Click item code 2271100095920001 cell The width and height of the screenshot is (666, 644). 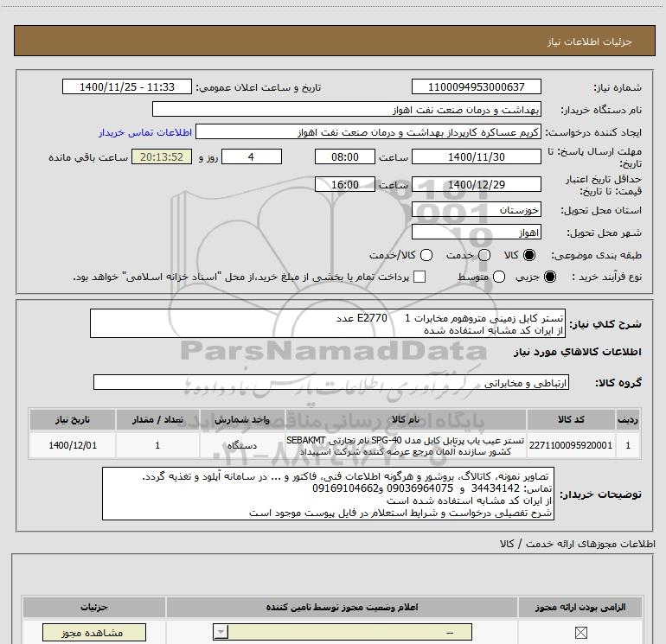(x=571, y=445)
